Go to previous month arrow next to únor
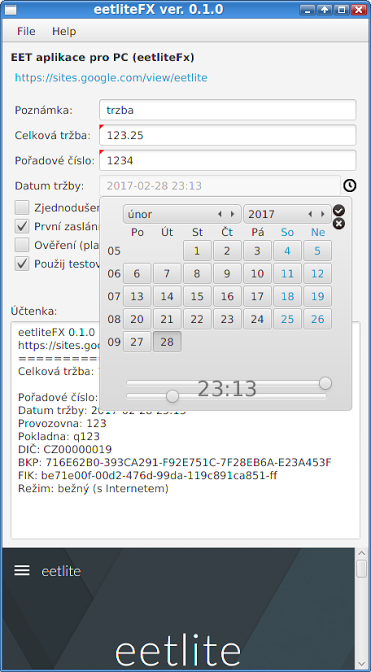 (220, 214)
